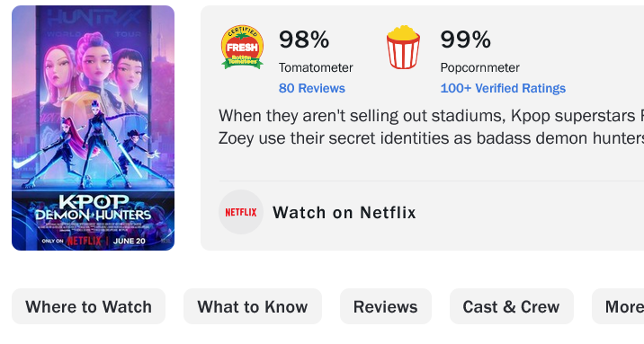Open the KPop Demon Hunters poster image
Viewport: 644px width, 344px height.
pyautogui.click(x=94, y=128)
